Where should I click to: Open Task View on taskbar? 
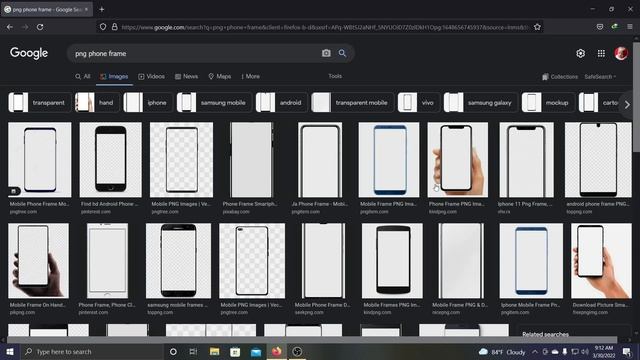point(193,351)
